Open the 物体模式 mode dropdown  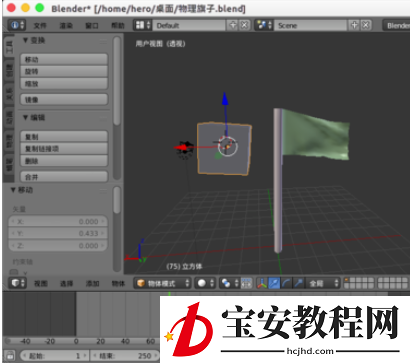(x=163, y=283)
